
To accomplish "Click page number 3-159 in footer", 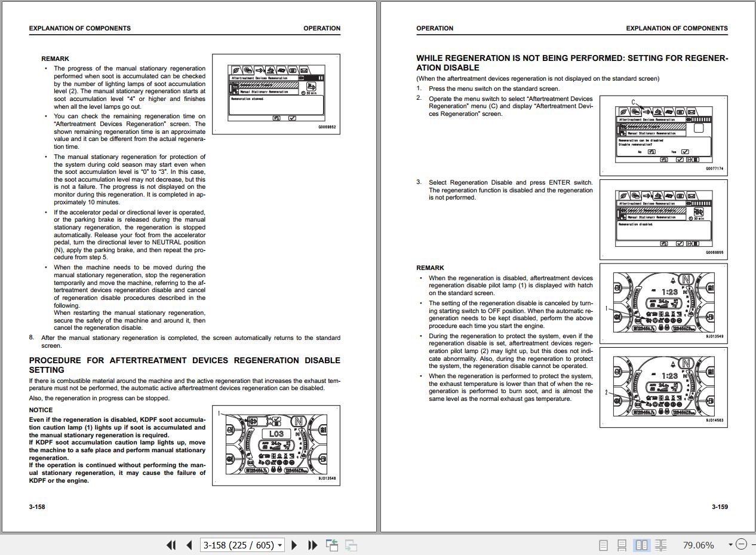I will click(720, 507).
